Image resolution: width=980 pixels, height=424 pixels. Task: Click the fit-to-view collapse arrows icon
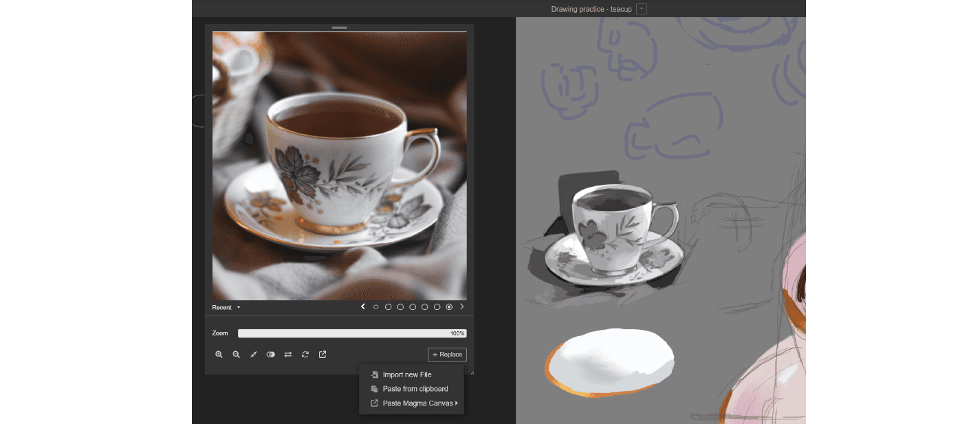[253, 355]
